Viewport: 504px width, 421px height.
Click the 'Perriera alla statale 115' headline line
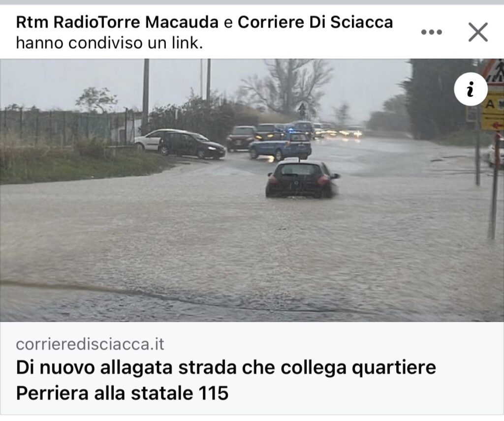pos(122,393)
